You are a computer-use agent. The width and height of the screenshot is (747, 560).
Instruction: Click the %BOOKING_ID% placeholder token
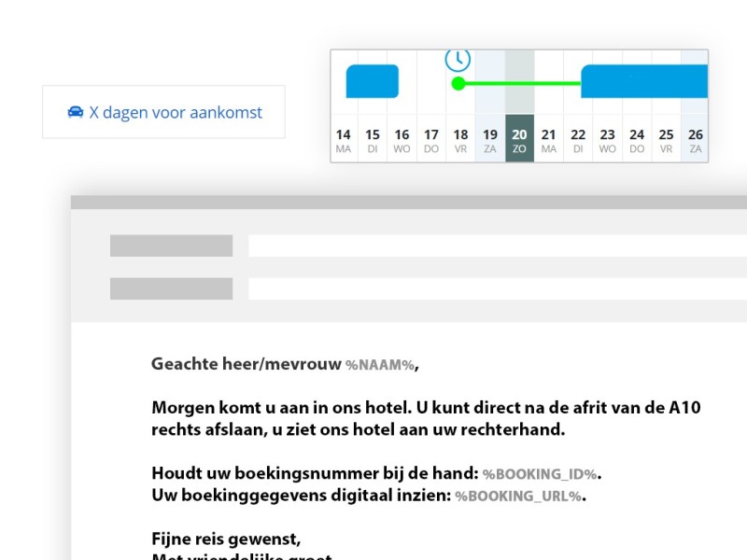[x=540, y=474]
